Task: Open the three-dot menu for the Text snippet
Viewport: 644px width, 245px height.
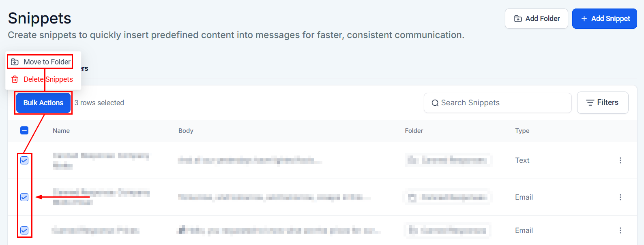Action: (620, 160)
